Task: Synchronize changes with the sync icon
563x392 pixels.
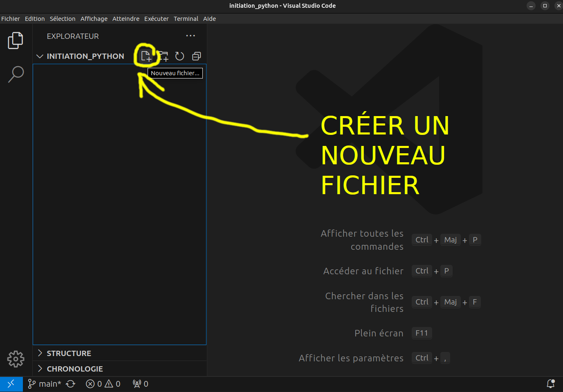Action: 71,384
